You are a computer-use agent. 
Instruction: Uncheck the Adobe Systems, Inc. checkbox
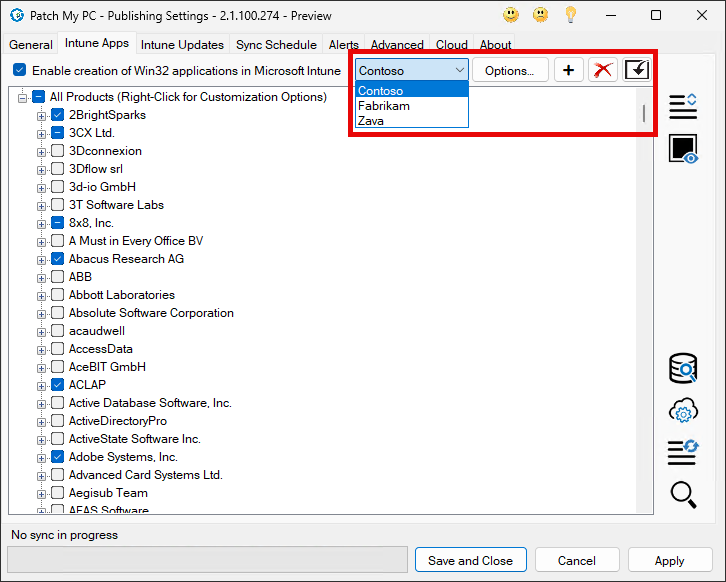tap(57, 457)
